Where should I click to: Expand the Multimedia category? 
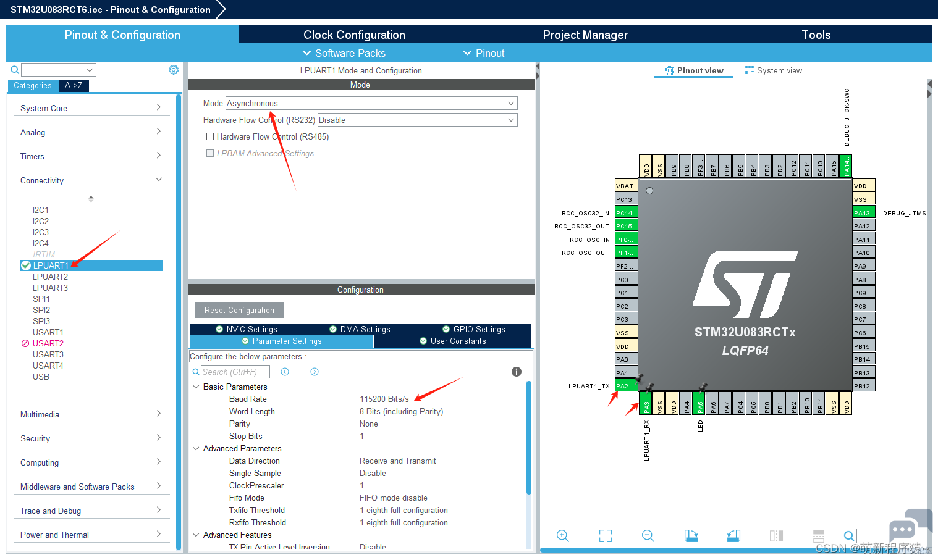(x=91, y=414)
